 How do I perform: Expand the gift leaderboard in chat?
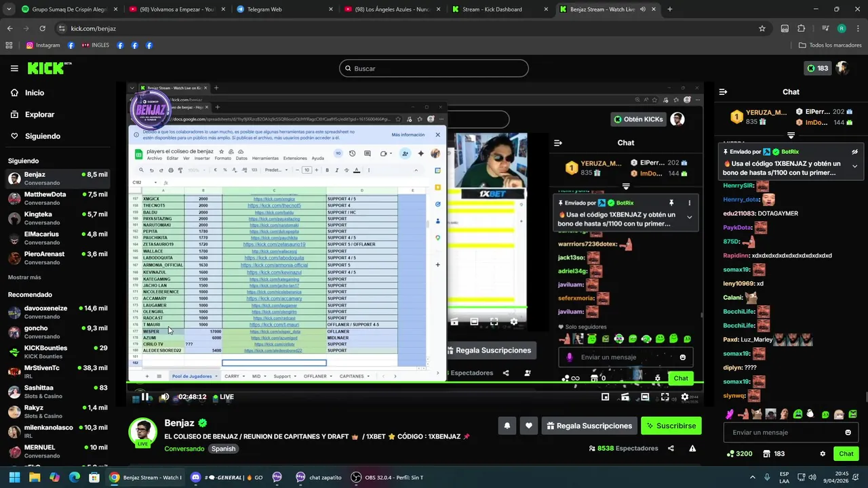[791, 136]
